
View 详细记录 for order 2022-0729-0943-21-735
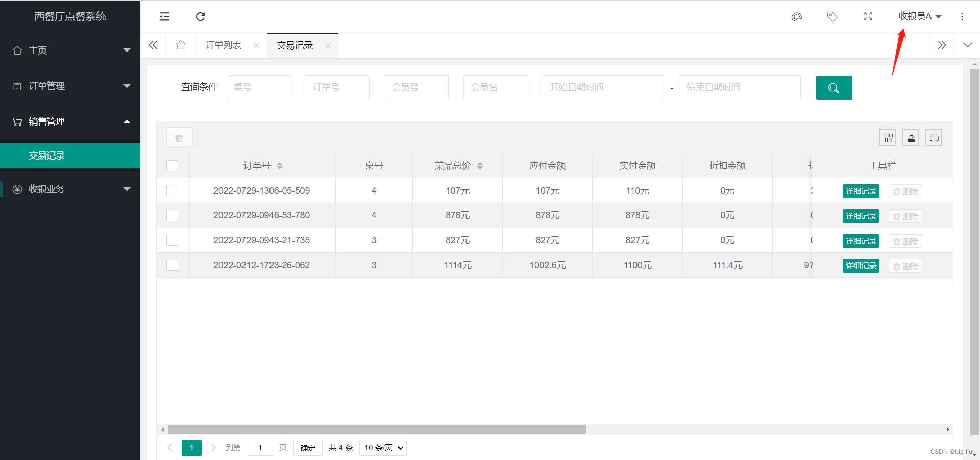861,241
